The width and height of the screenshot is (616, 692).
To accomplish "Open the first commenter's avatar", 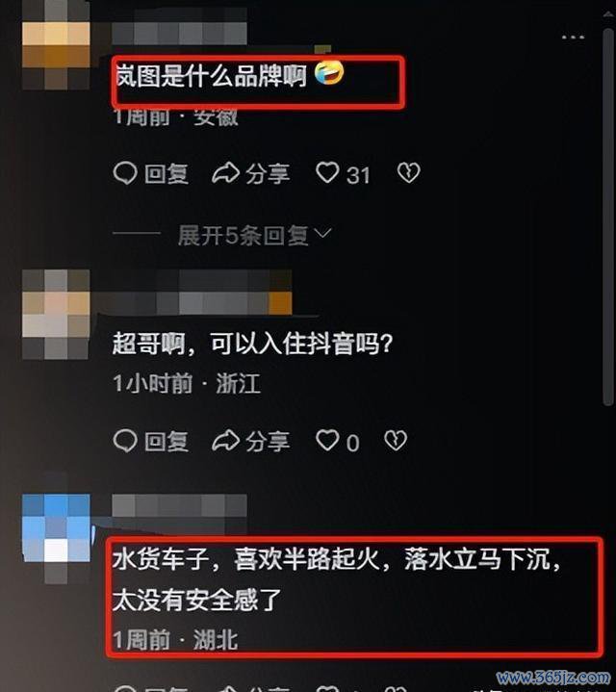I will click(56, 45).
